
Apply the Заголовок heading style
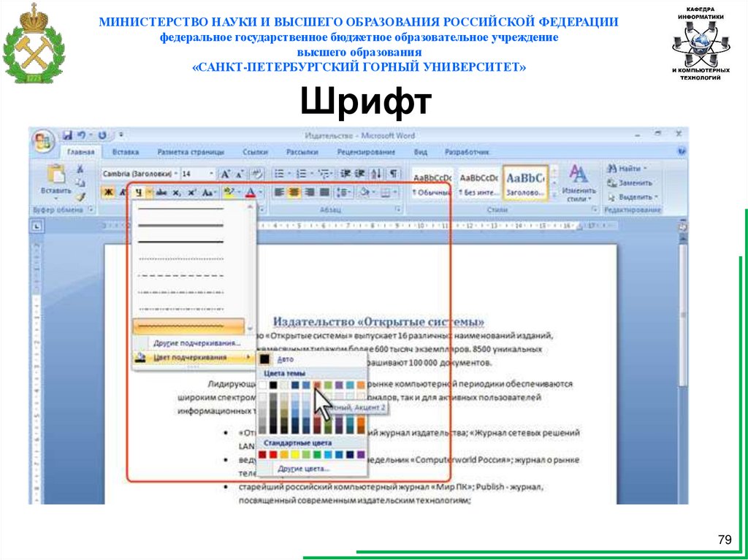[525, 184]
